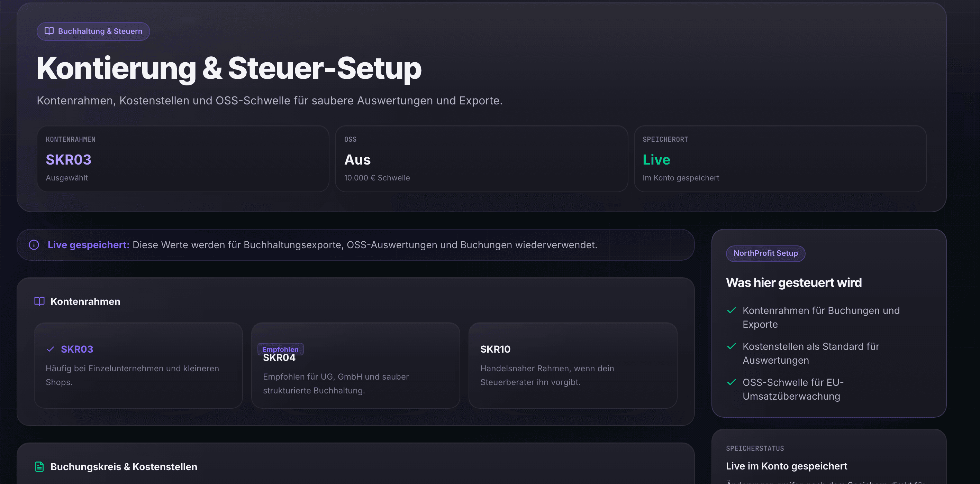Open the OSS Aus summary card
Image resolution: width=980 pixels, height=484 pixels.
click(482, 159)
